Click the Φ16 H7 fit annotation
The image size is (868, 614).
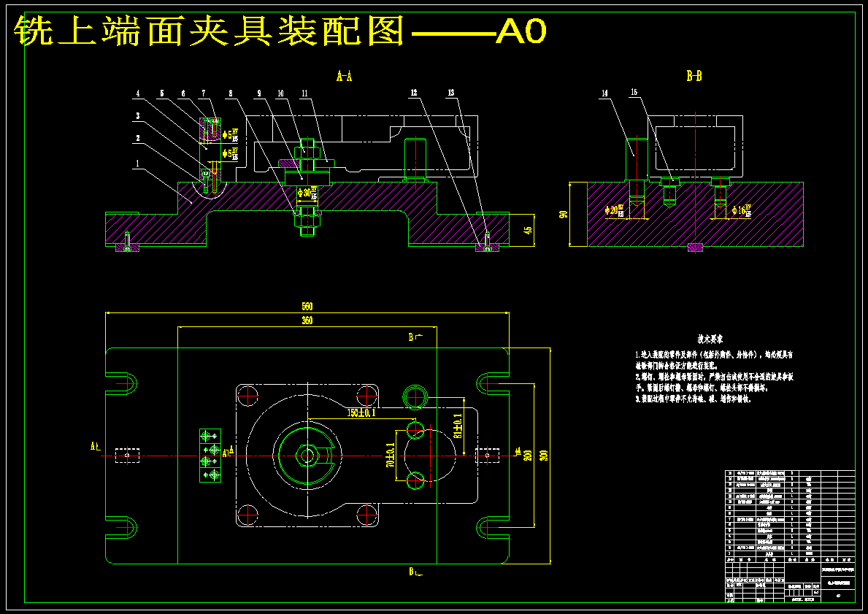[742, 210]
